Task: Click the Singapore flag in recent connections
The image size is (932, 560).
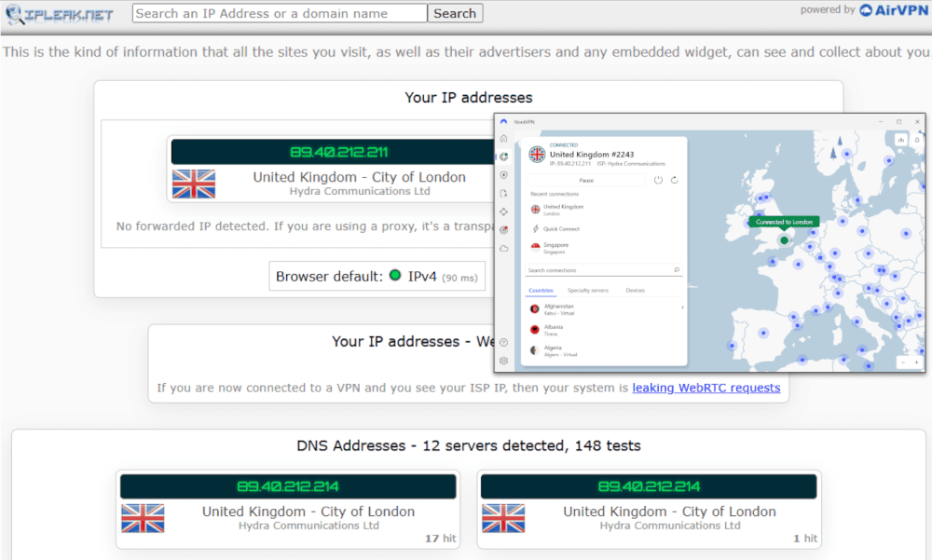Action: pos(536,247)
